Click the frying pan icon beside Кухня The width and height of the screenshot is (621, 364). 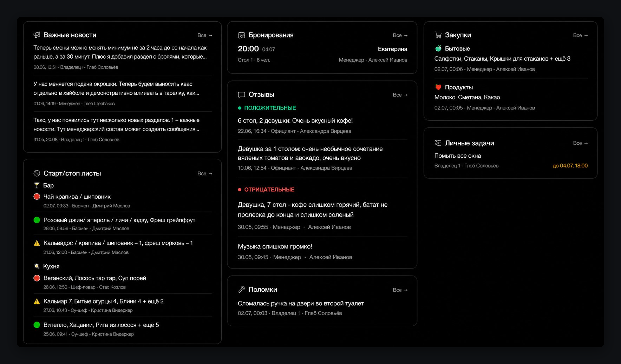pos(37,266)
